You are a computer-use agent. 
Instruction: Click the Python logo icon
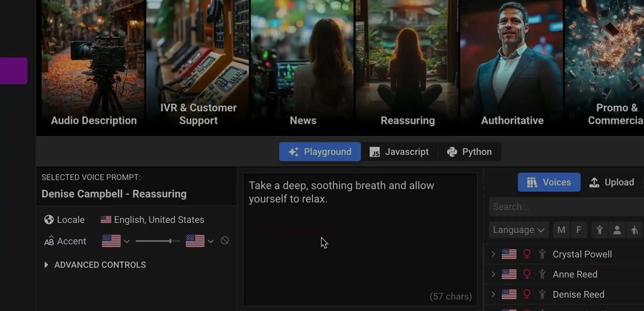point(452,152)
